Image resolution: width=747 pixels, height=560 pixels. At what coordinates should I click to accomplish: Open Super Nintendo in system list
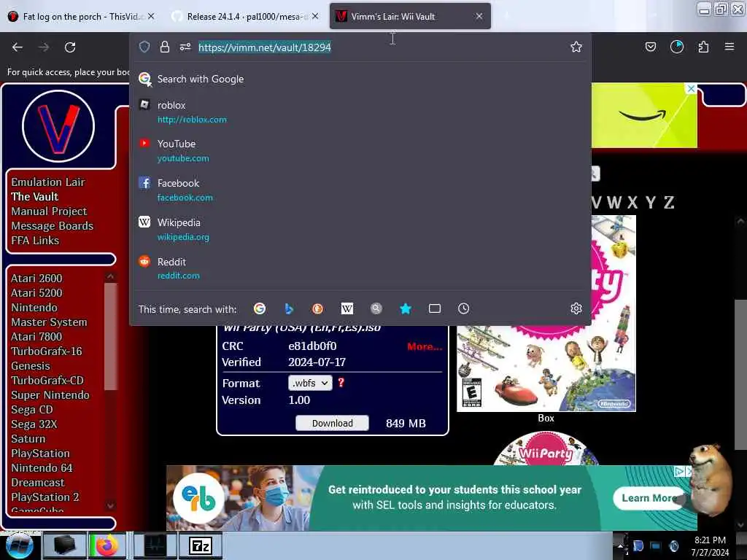tap(50, 394)
